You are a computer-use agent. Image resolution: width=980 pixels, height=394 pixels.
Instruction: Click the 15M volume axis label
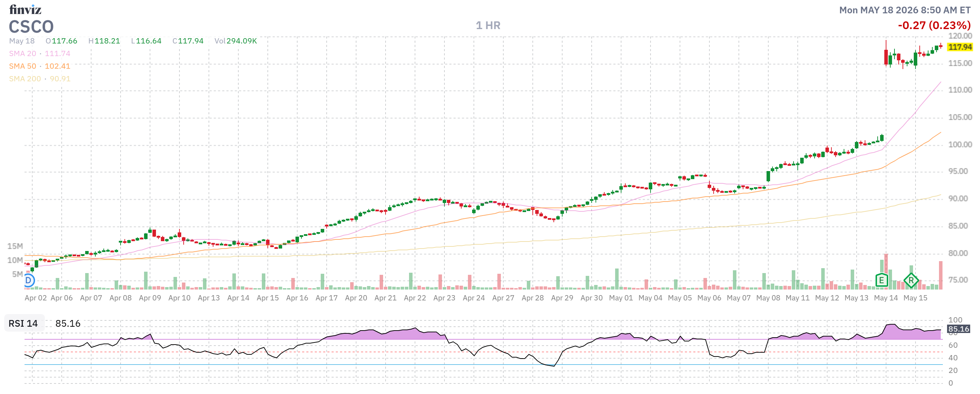(x=15, y=246)
